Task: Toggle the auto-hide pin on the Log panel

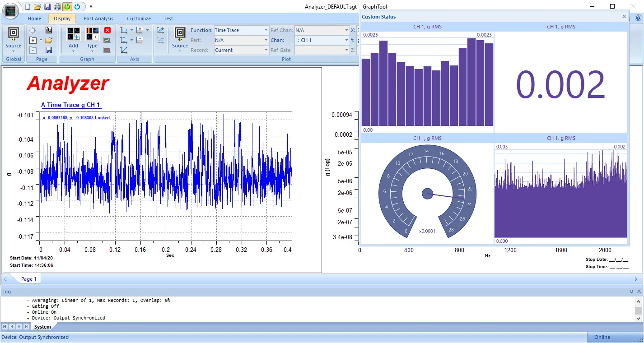Action: point(631,291)
